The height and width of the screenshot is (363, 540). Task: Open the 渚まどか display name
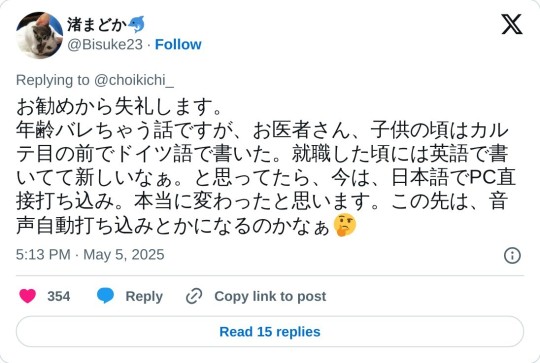[97, 24]
